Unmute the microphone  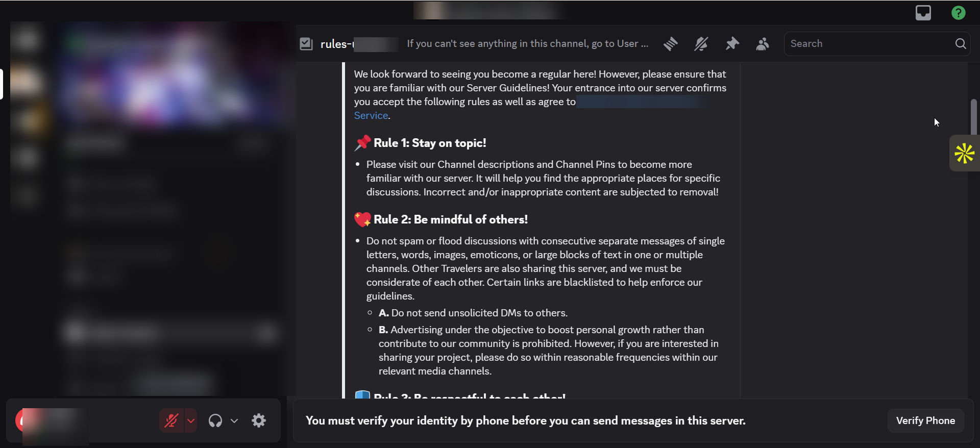click(171, 420)
